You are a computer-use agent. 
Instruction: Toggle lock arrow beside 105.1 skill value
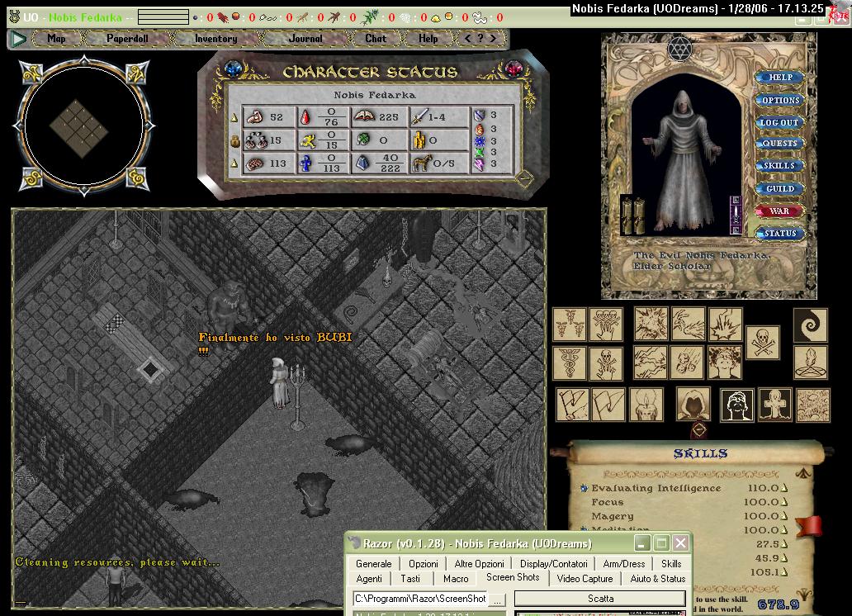tap(784, 572)
